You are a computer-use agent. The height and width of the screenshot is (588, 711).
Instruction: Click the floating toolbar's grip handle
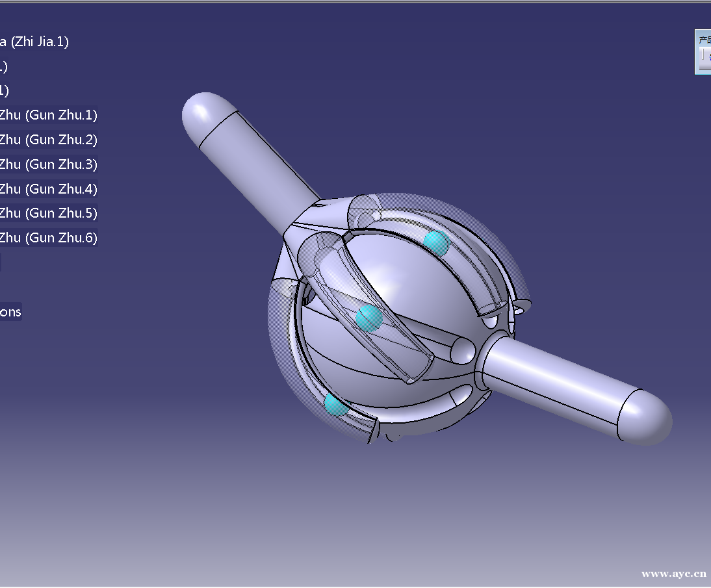pyautogui.click(x=702, y=56)
